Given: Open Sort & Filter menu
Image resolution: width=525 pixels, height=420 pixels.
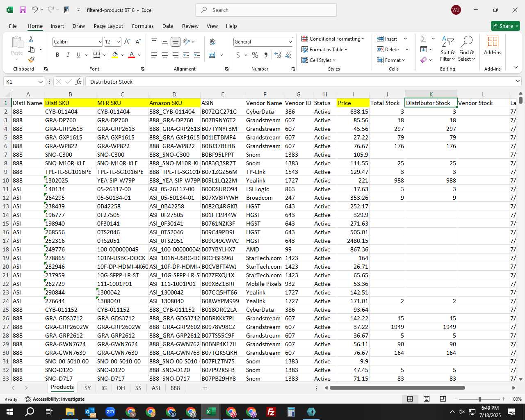Looking at the screenshot, I should 447,48.
